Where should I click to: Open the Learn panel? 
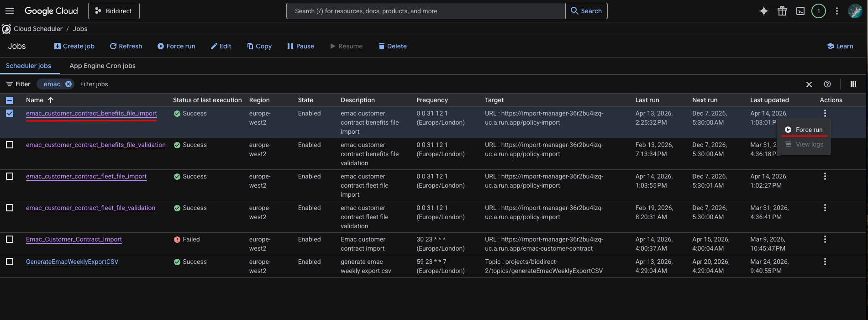coord(840,46)
